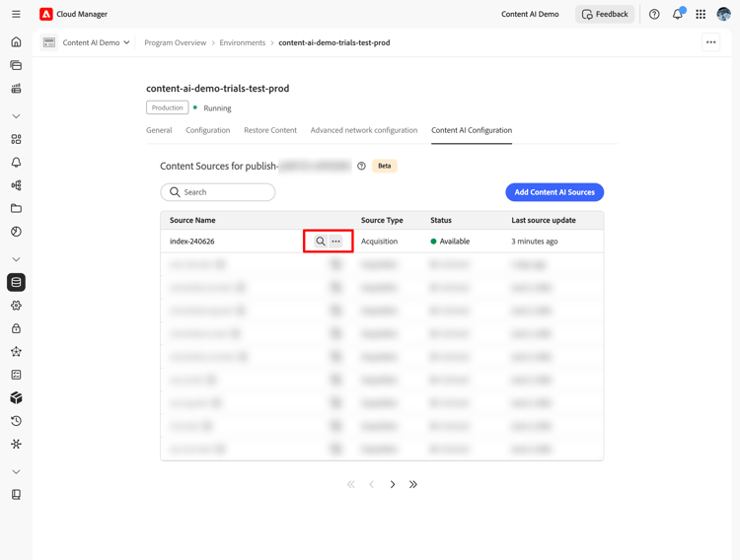The height and width of the screenshot is (560, 740).
Task: Open the help question mark in header
Action: pyautogui.click(x=654, y=14)
